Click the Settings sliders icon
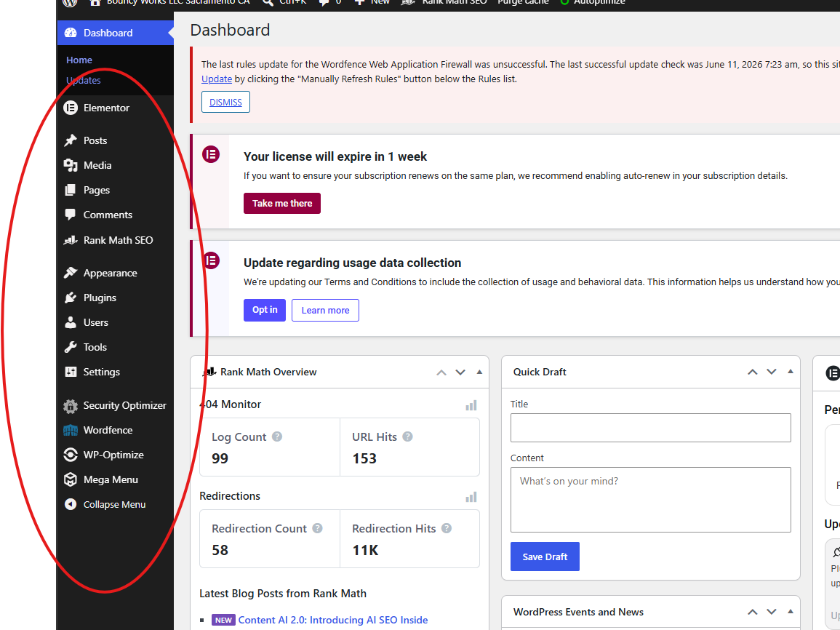 coord(71,372)
